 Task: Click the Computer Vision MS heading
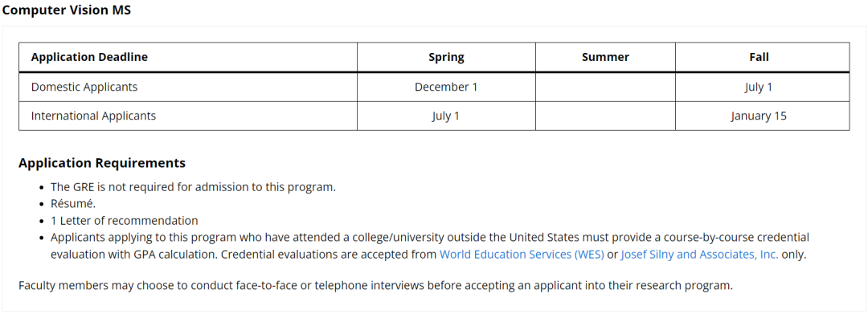[x=67, y=10]
